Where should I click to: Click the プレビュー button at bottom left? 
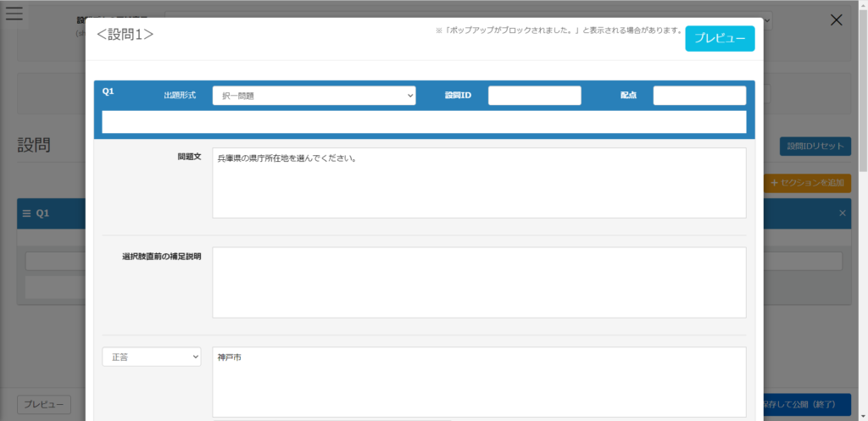44,405
